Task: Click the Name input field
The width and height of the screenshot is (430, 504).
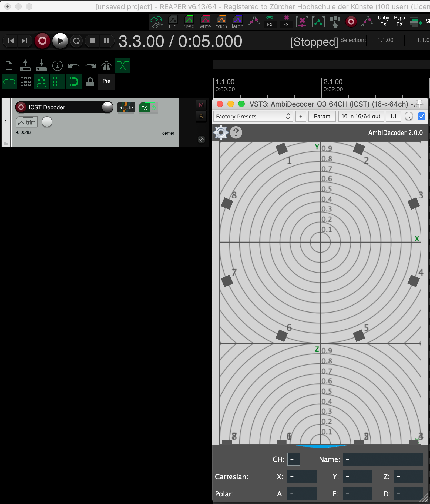Action: tap(383, 459)
